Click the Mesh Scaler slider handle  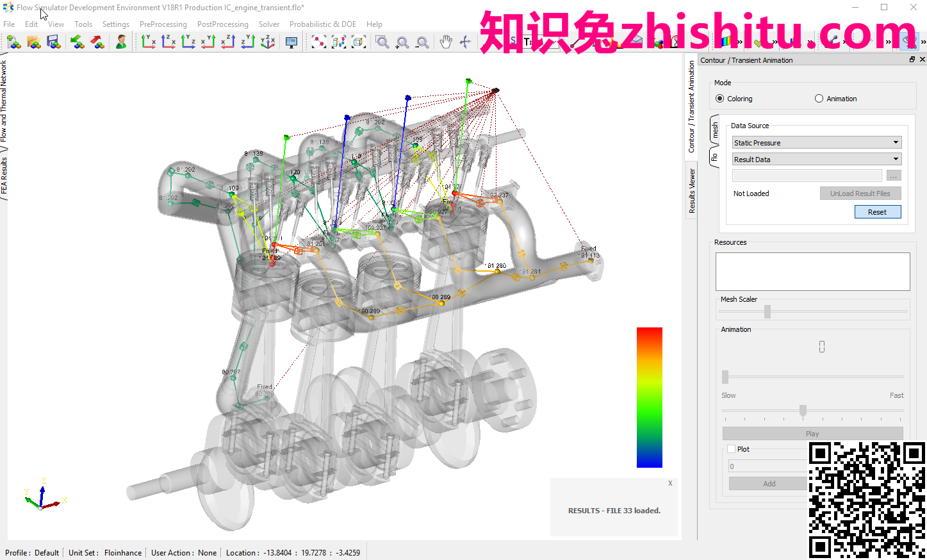click(767, 311)
